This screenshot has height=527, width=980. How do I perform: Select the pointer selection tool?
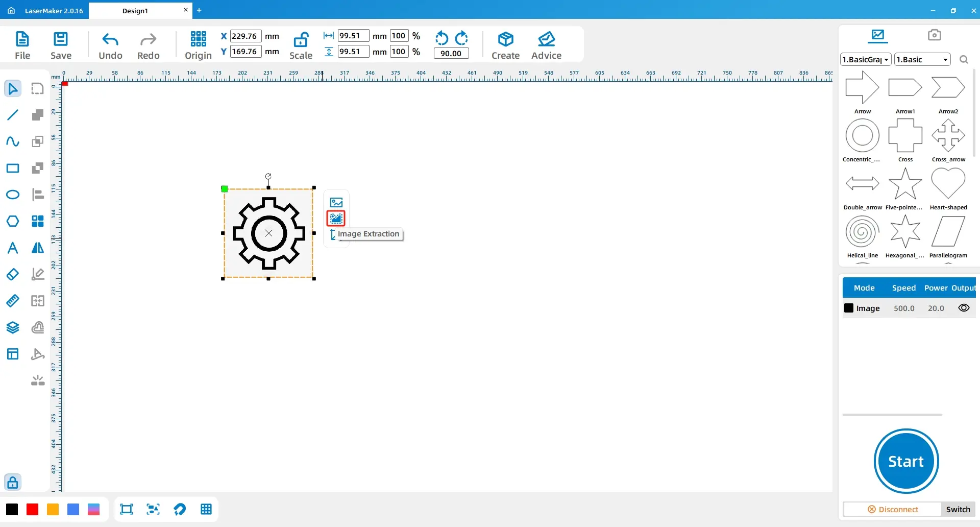point(13,88)
